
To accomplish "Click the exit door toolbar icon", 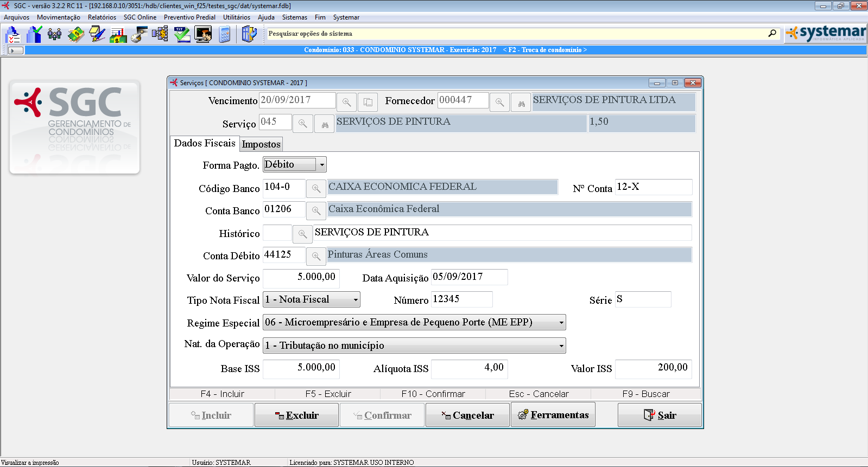I will (x=249, y=35).
